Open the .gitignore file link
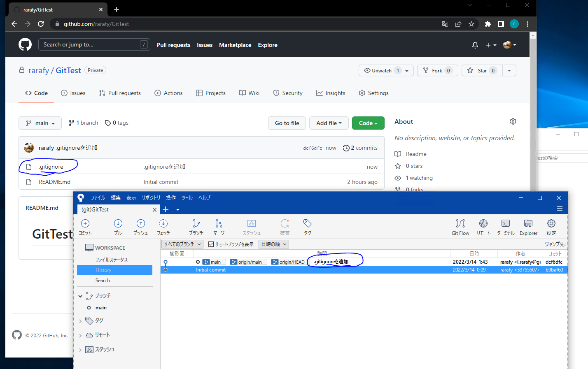The width and height of the screenshot is (588, 369). point(51,167)
